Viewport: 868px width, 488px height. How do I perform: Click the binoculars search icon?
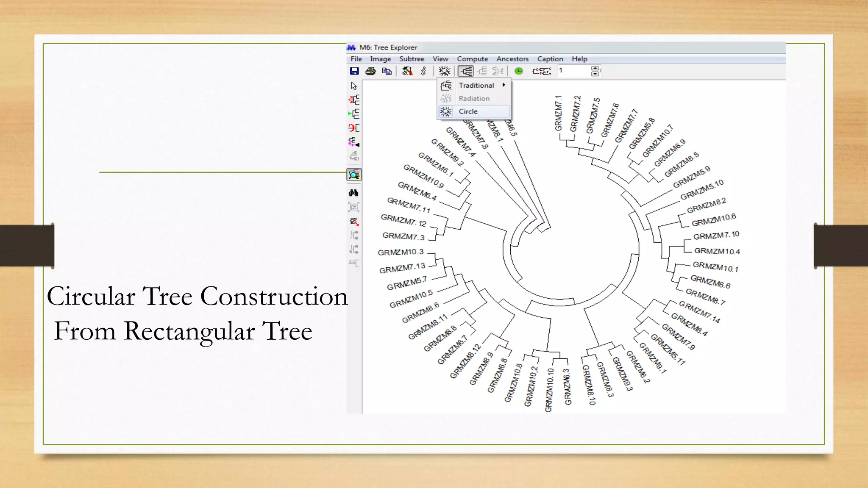pos(354,193)
